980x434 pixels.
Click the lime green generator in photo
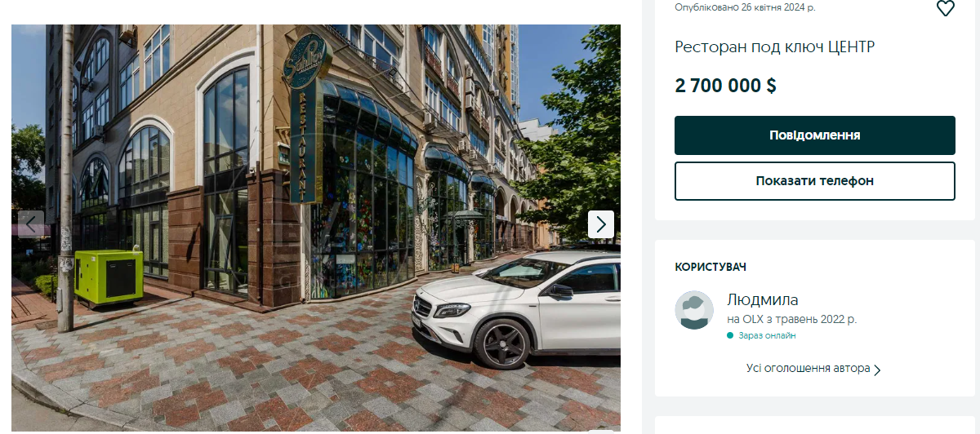click(x=109, y=279)
